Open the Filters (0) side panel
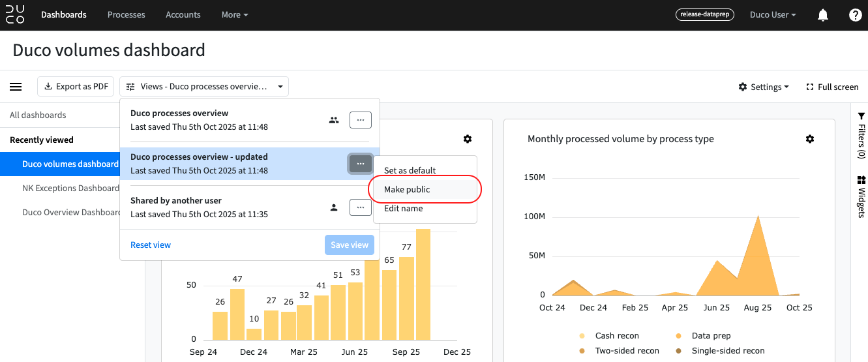 click(x=861, y=135)
